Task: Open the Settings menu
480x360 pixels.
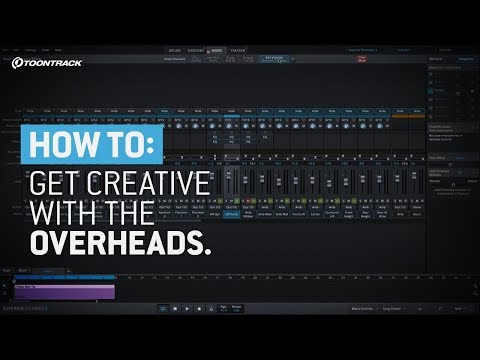Action: [30, 50]
